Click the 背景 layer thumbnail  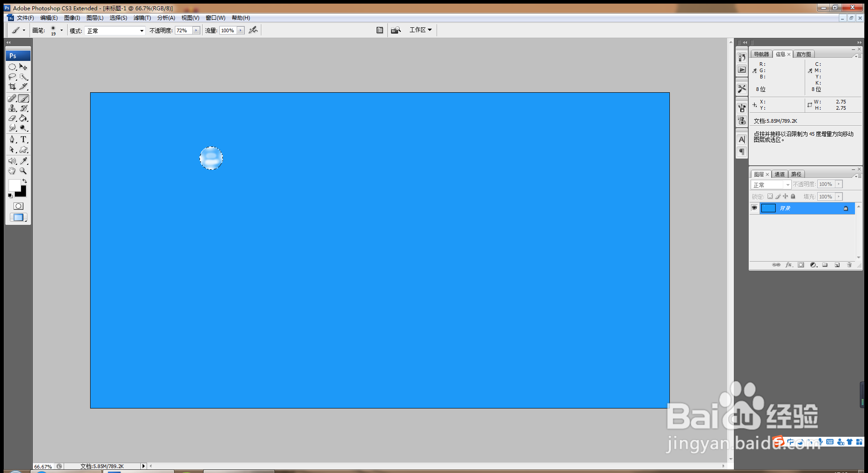[768, 208]
